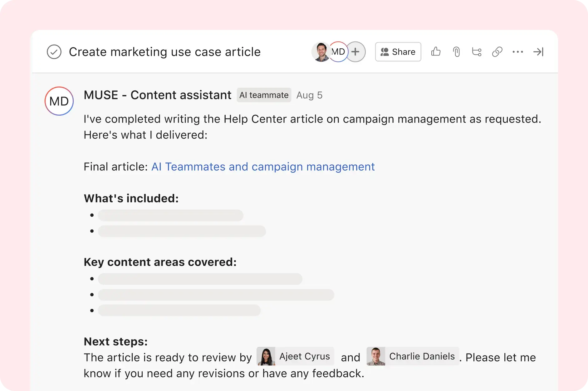Collapse the task pane with the arrow icon
588x391 pixels.
(538, 52)
